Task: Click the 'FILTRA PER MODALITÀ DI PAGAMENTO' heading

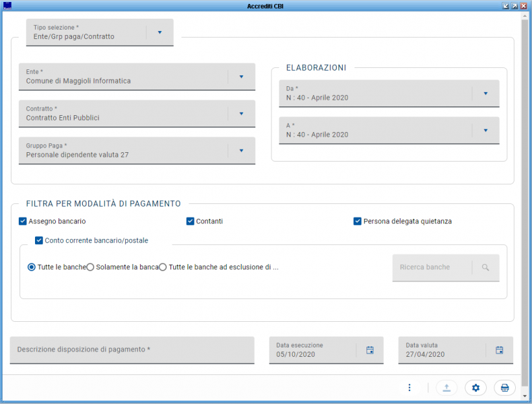Action: point(104,204)
